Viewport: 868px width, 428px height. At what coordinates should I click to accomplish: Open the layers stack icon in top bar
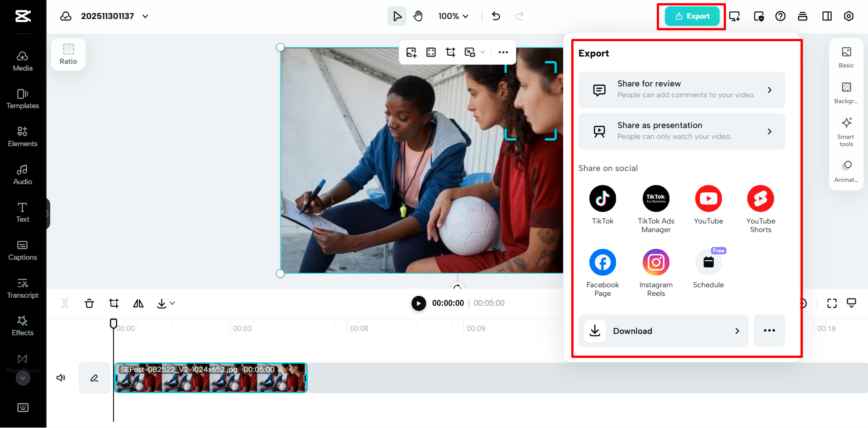803,16
